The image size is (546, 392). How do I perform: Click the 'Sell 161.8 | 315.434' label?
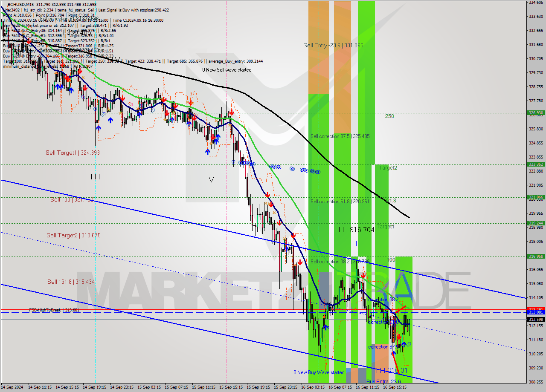coord(71,282)
